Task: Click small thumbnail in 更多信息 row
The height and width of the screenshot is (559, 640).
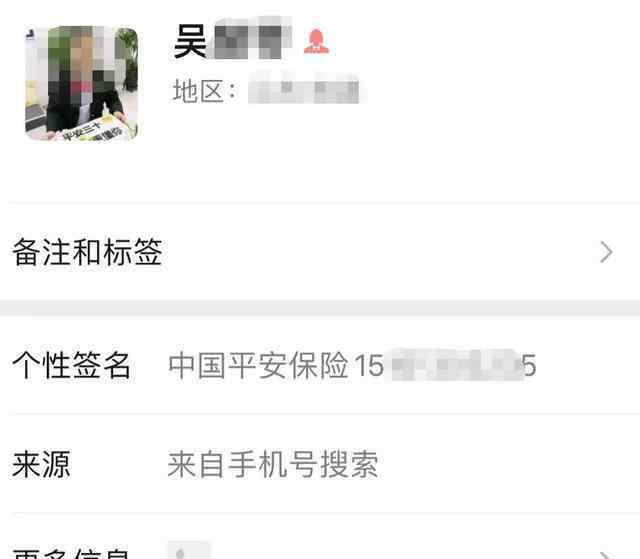Action: point(189,550)
